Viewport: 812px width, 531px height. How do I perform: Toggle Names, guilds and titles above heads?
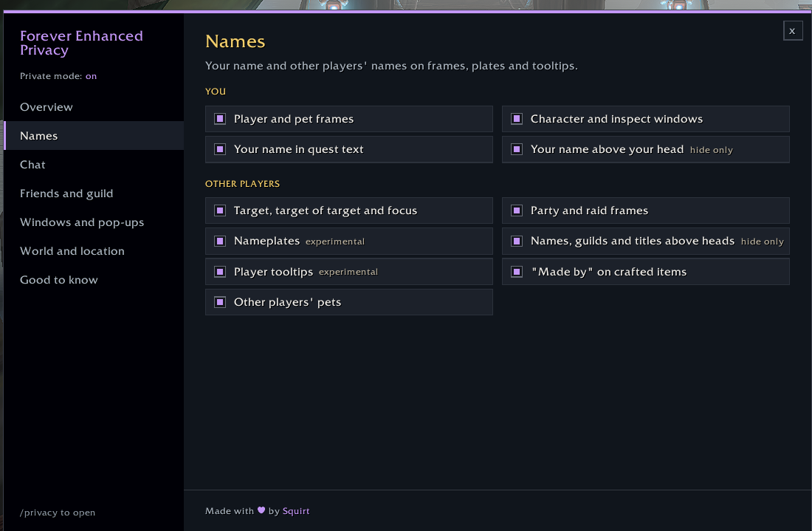point(517,241)
